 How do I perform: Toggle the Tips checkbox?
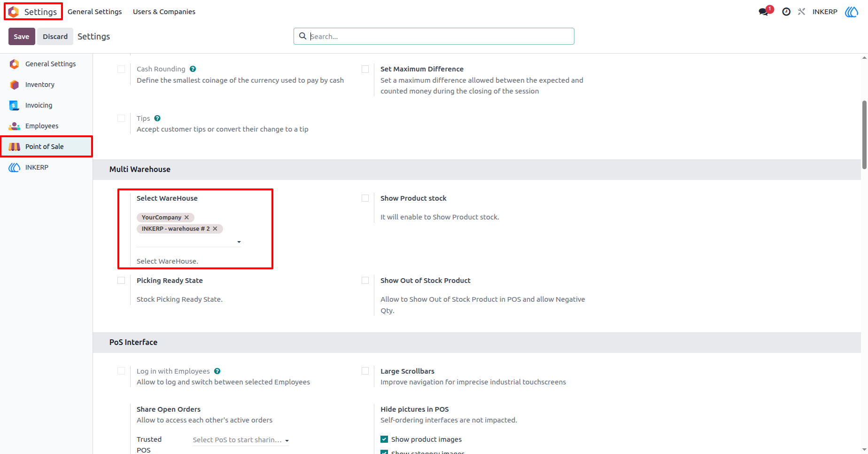121,118
